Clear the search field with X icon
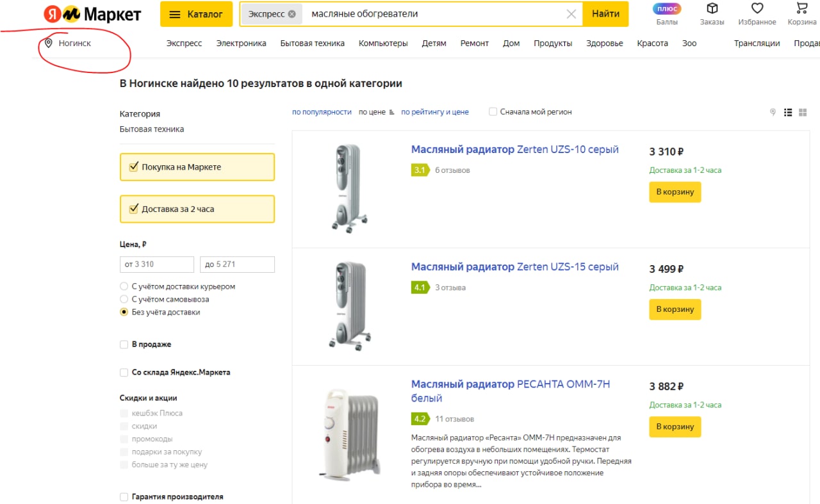The image size is (820, 504). click(x=571, y=14)
